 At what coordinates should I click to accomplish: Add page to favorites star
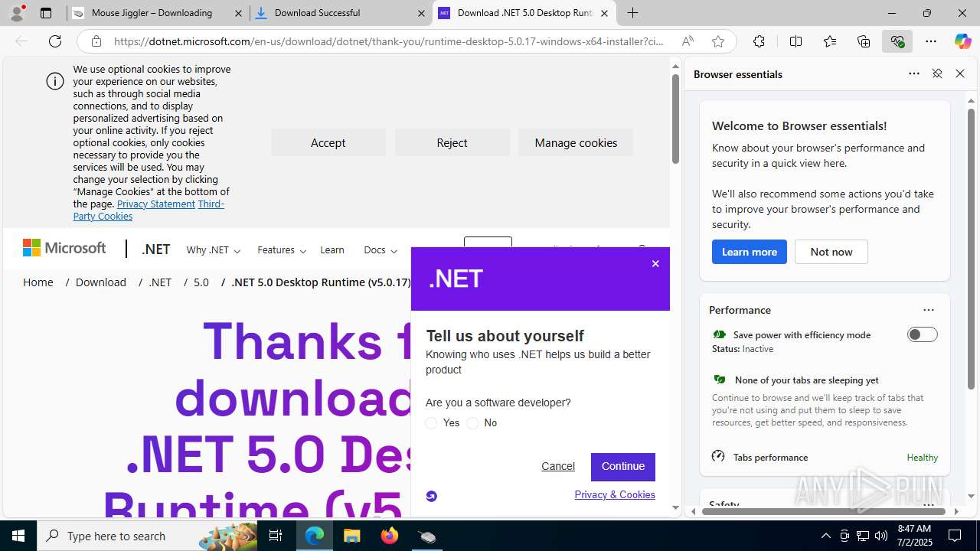(x=718, y=41)
